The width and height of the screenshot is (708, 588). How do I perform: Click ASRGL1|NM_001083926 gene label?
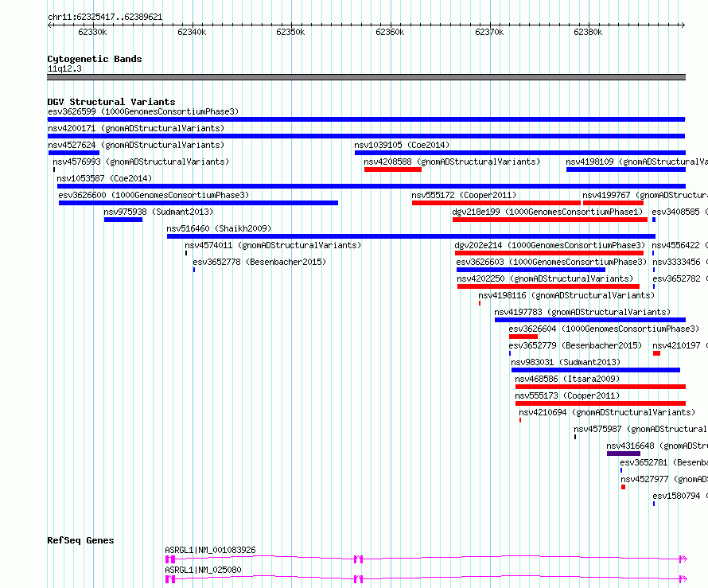coord(211,550)
